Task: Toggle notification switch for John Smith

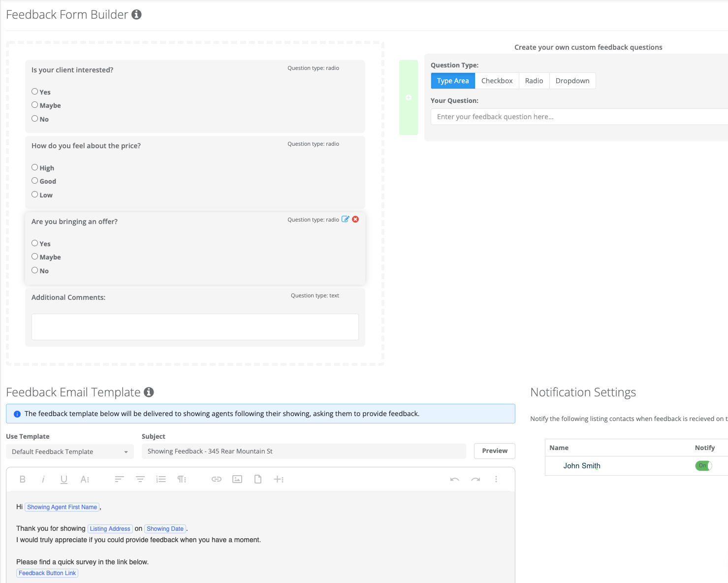Action: coord(703,466)
